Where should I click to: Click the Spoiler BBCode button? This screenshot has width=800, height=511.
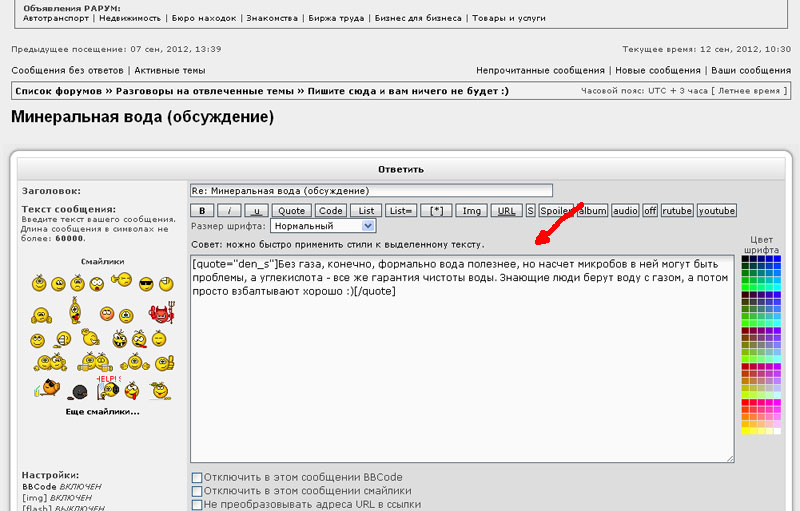[x=556, y=211]
